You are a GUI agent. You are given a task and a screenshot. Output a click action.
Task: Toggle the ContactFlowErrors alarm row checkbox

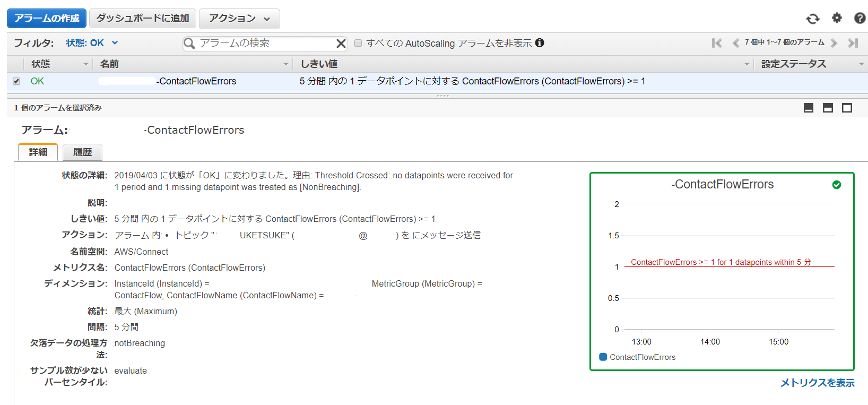coord(16,81)
